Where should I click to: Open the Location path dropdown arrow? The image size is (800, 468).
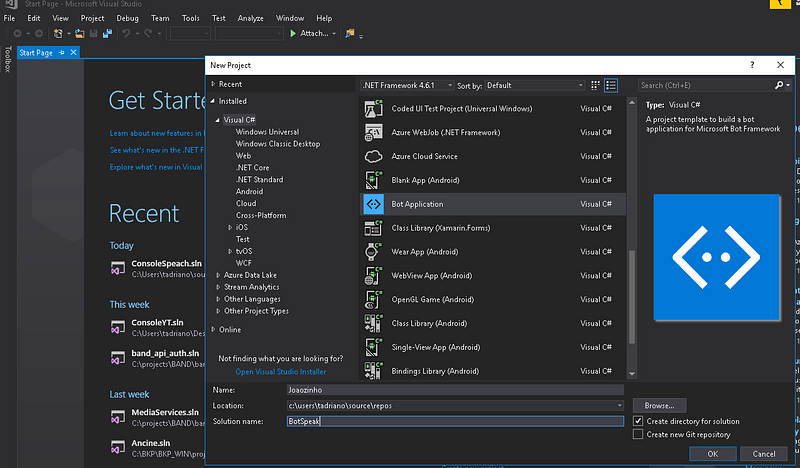click(x=619, y=406)
